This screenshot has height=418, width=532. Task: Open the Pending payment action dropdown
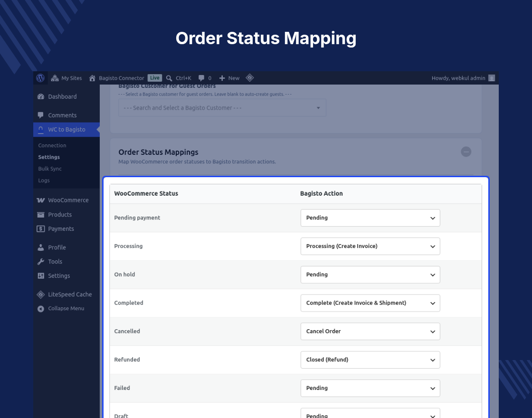click(370, 218)
